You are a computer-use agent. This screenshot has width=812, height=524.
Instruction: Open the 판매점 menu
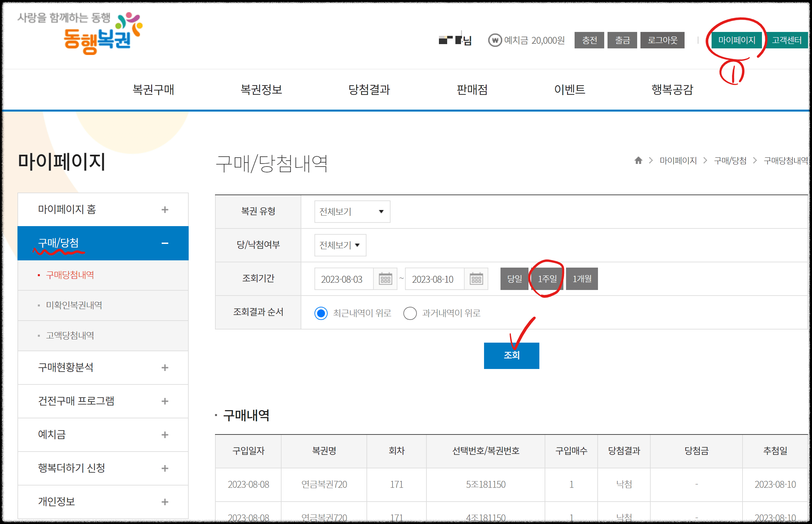[x=472, y=90]
